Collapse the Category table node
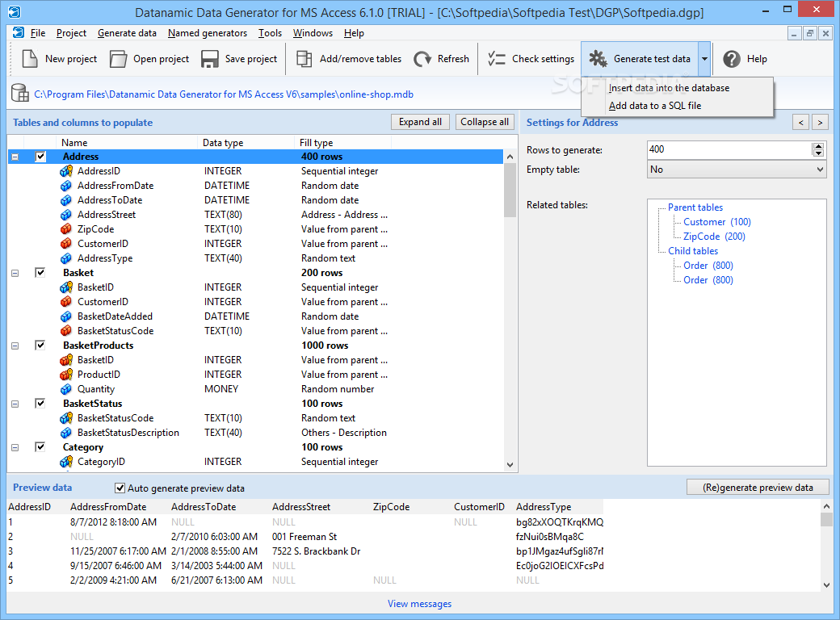Screen dimensions: 840x620 pyautogui.click(x=15, y=447)
